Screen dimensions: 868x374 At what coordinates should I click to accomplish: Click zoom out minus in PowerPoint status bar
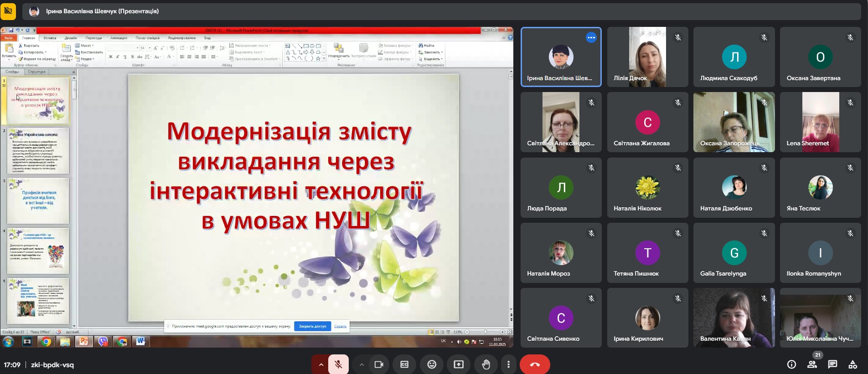[x=467, y=332]
